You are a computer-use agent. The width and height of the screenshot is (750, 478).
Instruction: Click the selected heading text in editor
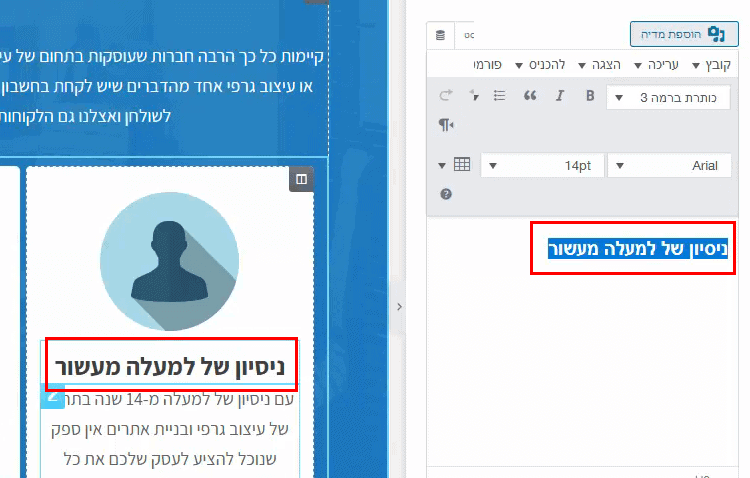638,249
